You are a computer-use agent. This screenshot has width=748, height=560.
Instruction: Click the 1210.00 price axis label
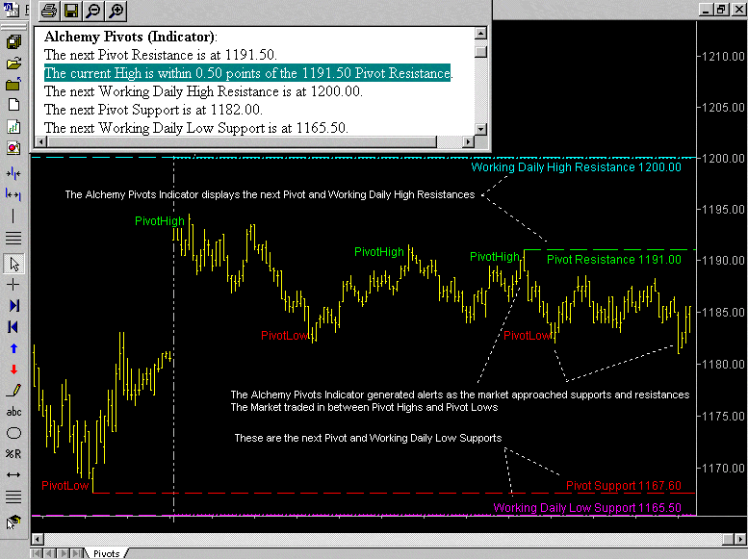[723, 56]
